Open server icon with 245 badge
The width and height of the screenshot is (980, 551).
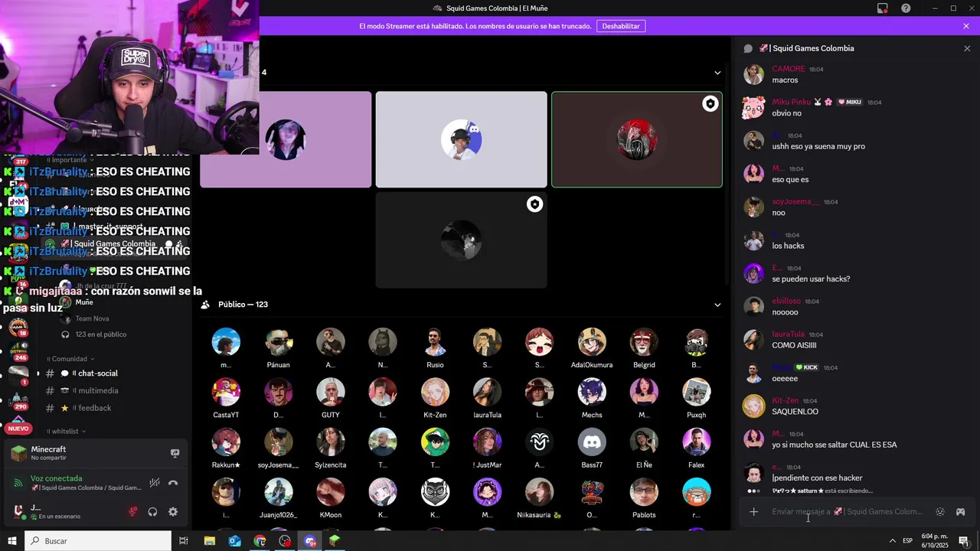coord(18,350)
